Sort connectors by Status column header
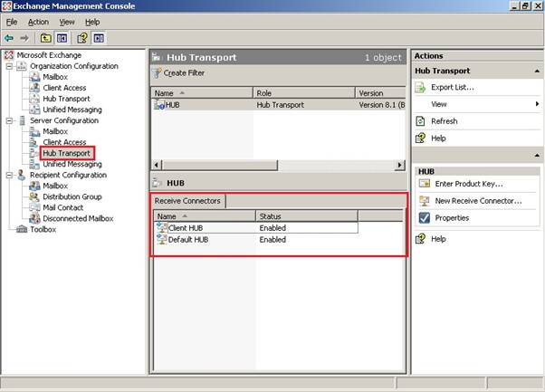 pos(307,216)
